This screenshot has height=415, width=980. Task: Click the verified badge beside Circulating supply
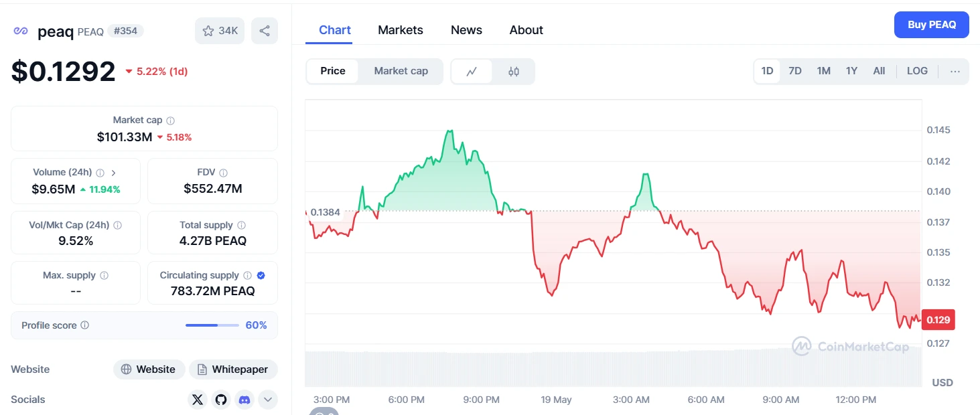pos(261,275)
